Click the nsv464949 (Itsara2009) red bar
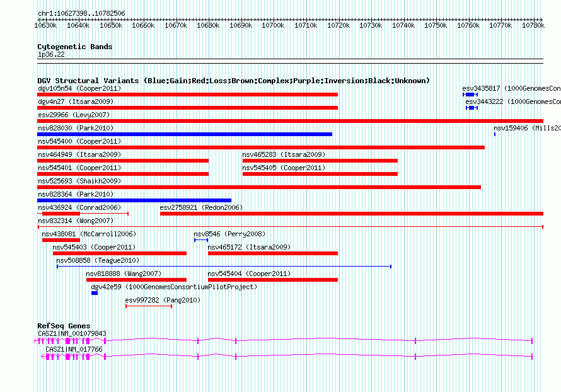Screen dimensions: 561x392 123,161
